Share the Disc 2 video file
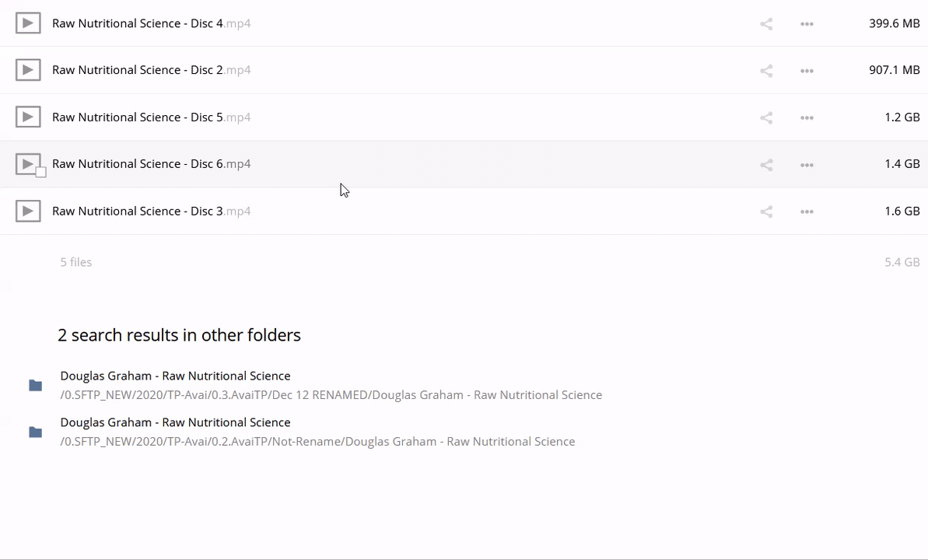The image size is (928, 560). (x=766, y=71)
